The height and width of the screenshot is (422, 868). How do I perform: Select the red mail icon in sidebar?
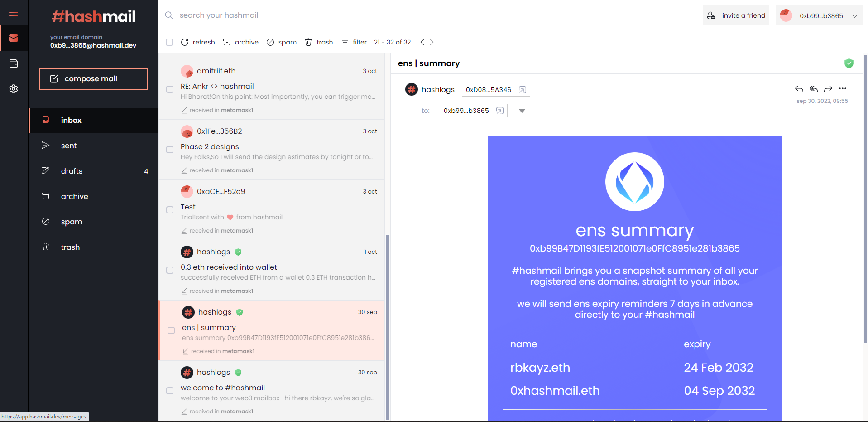click(x=14, y=38)
